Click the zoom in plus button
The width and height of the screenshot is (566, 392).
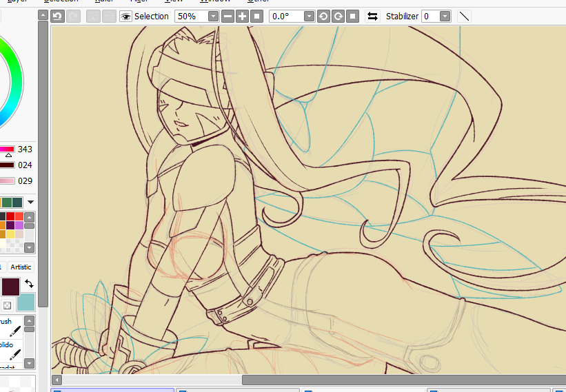click(242, 16)
